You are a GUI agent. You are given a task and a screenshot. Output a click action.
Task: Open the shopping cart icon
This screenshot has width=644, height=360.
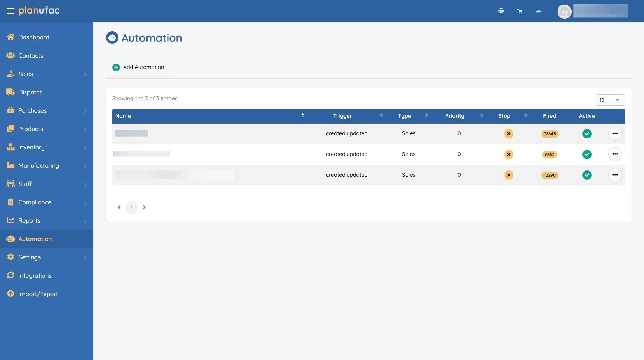[520, 11]
